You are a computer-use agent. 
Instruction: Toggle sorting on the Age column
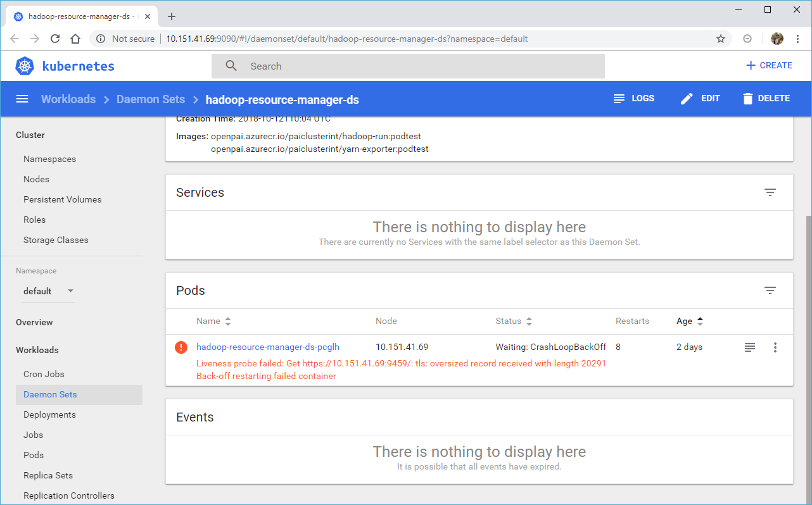(x=700, y=321)
